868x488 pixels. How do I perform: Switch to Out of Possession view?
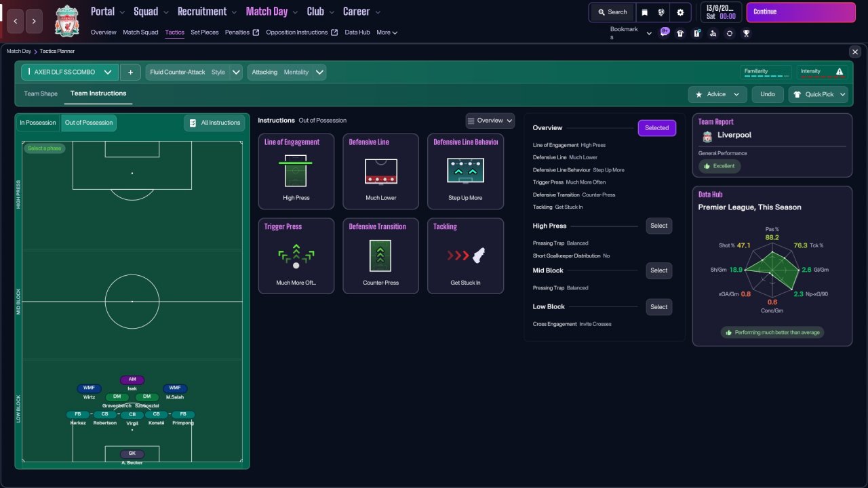(x=89, y=123)
